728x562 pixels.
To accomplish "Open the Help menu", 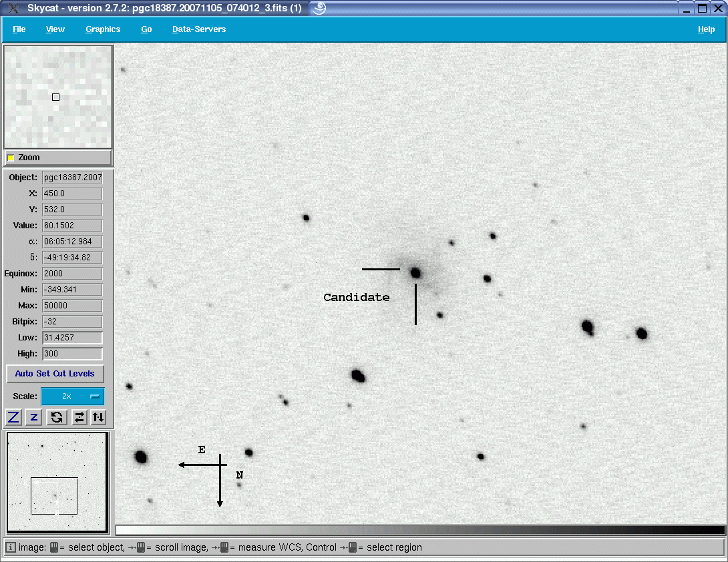I will tap(706, 29).
